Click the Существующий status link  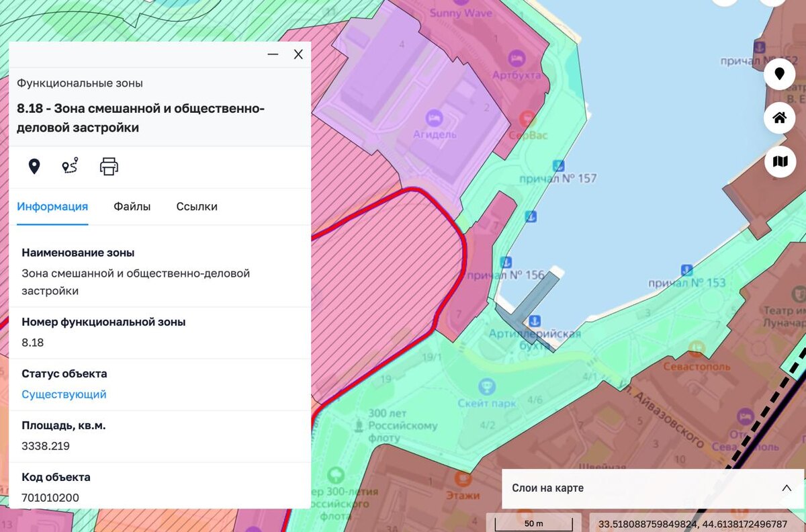coord(64,394)
